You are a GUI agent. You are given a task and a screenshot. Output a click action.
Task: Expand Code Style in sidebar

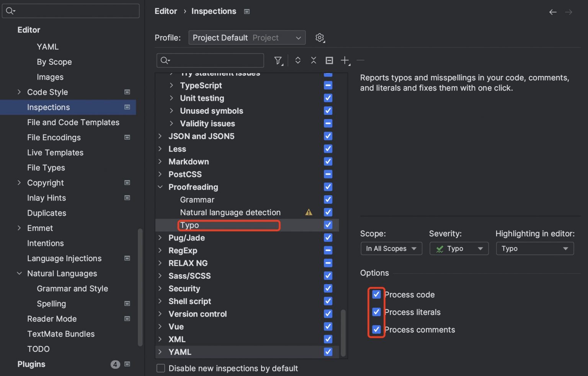click(x=19, y=92)
